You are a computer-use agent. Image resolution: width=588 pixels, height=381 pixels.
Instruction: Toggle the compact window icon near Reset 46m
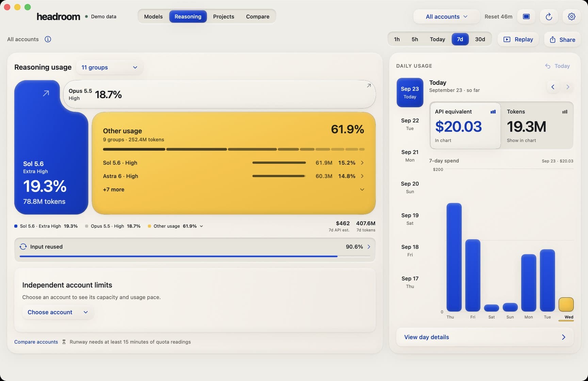(x=526, y=16)
